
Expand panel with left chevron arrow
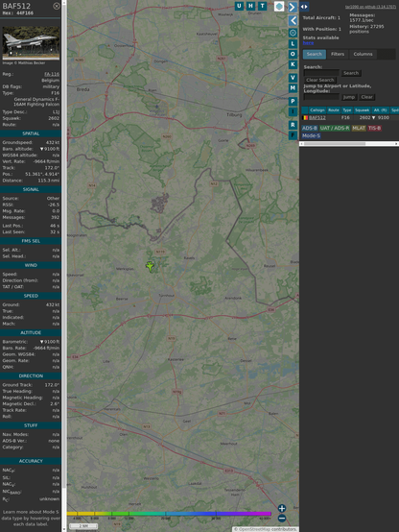(x=293, y=20)
